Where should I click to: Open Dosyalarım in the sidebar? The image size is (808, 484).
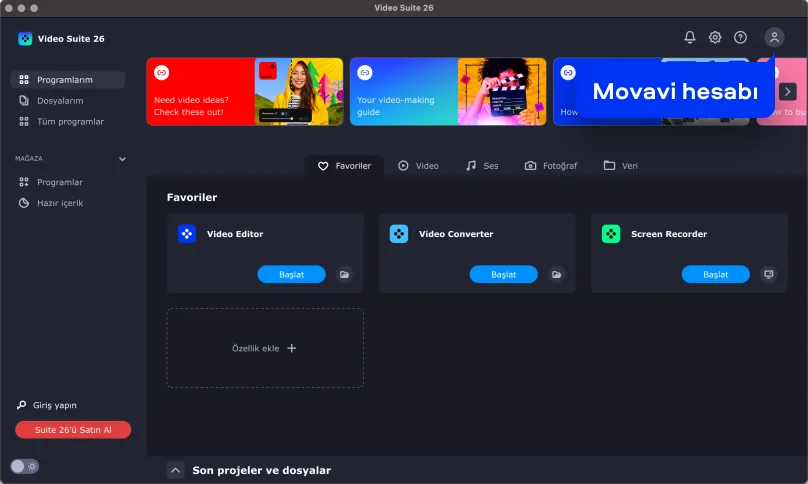[68, 101]
